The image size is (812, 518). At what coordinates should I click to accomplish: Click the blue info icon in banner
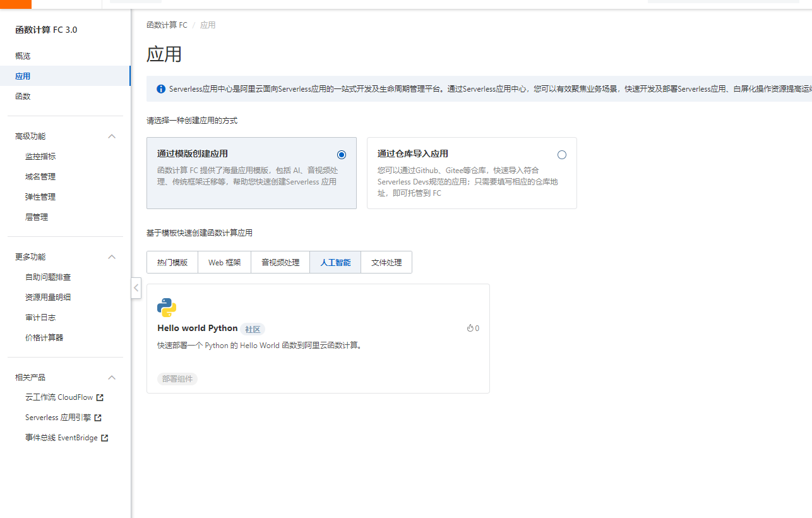tap(161, 89)
